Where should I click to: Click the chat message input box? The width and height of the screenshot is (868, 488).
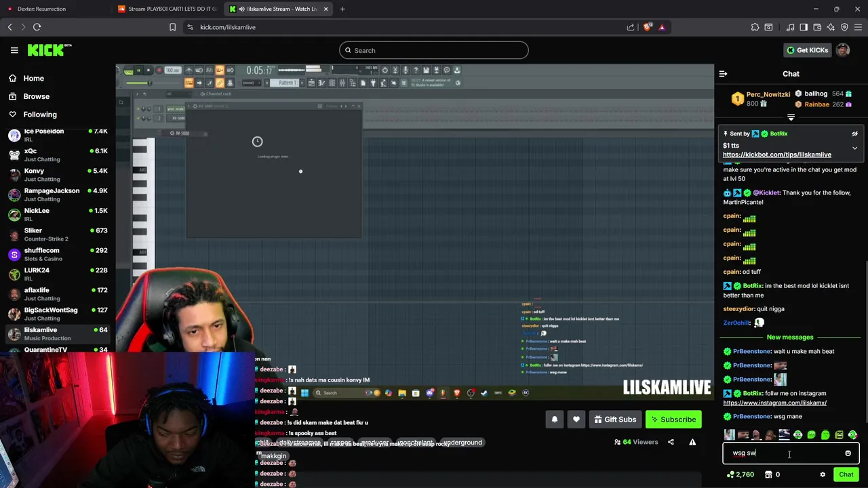pyautogui.click(x=791, y=453)
